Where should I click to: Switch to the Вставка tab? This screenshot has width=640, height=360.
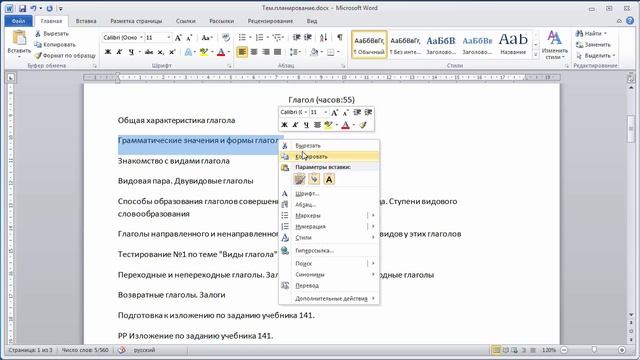pos(86,21)
